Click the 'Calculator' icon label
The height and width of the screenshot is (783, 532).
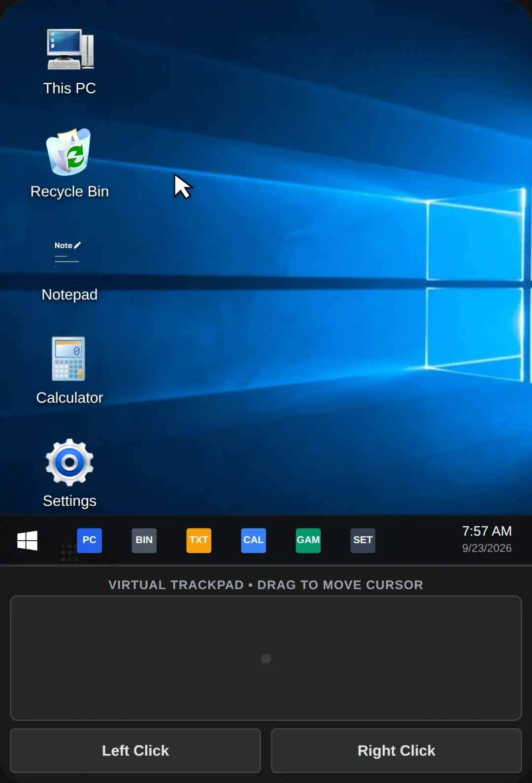[69, 397]
